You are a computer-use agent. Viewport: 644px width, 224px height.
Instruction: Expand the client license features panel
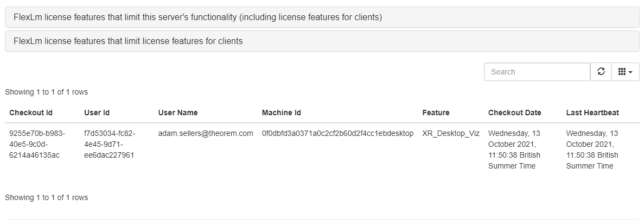click(128, 41)
